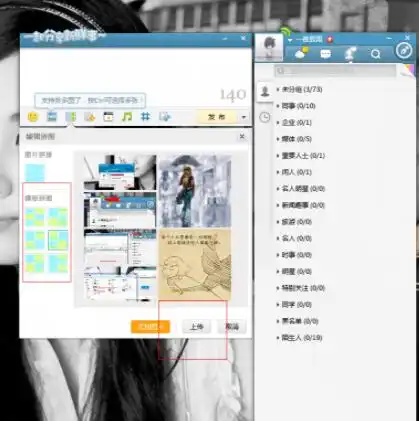This screenshot has height=421, width=419.
Task: Select the solid blue 图片拼接 layout thumbnail
Action: tap(35, 173)
